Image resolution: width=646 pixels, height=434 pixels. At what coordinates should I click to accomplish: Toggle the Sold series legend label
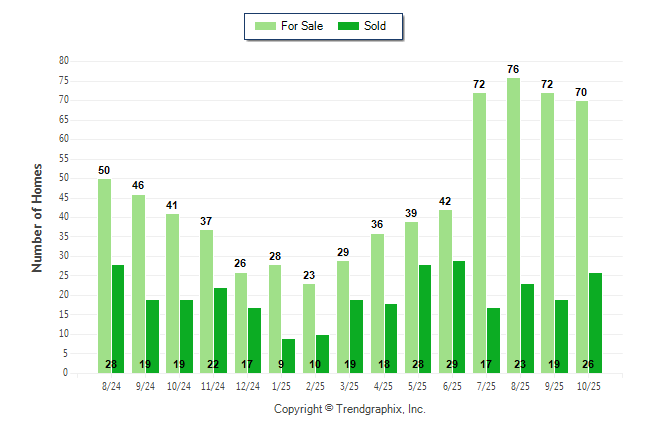pos(375,26)
